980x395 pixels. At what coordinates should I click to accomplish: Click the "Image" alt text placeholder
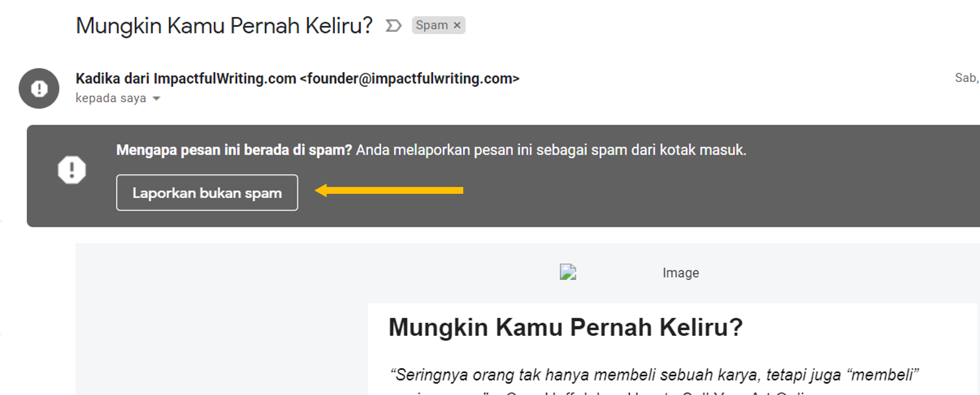[680, 273]
